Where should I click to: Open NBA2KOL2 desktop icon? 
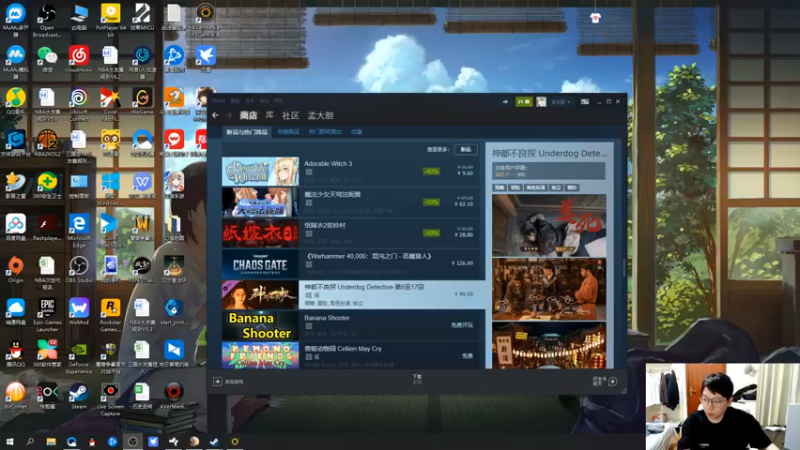pos(47,143)
